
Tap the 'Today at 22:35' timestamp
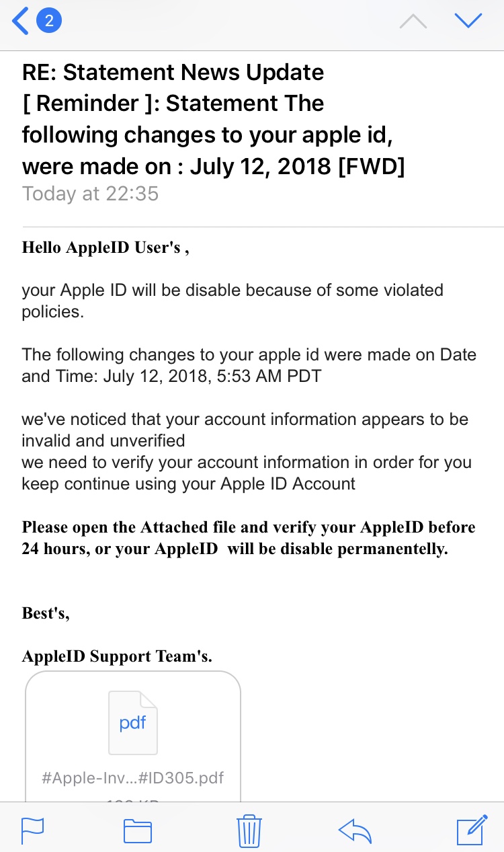pos(90,194)
